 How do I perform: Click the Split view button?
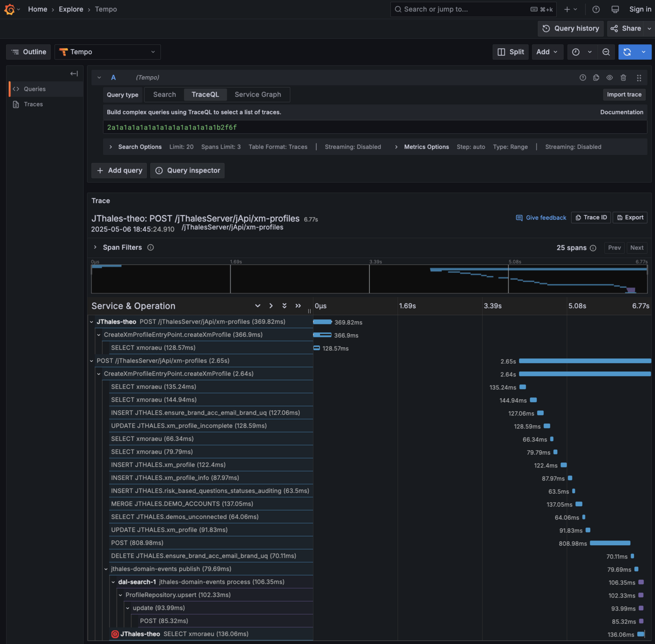[x=510, y=52]
